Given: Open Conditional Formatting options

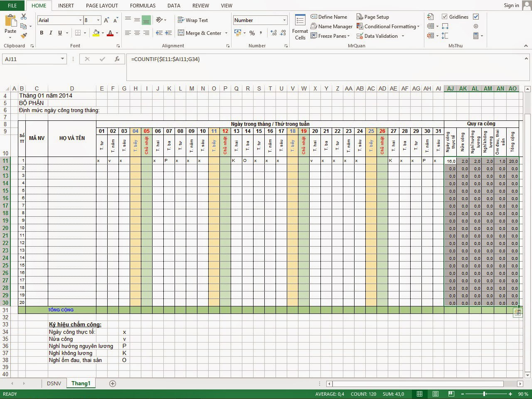Looking at the screenshot, I should (388, 26).
